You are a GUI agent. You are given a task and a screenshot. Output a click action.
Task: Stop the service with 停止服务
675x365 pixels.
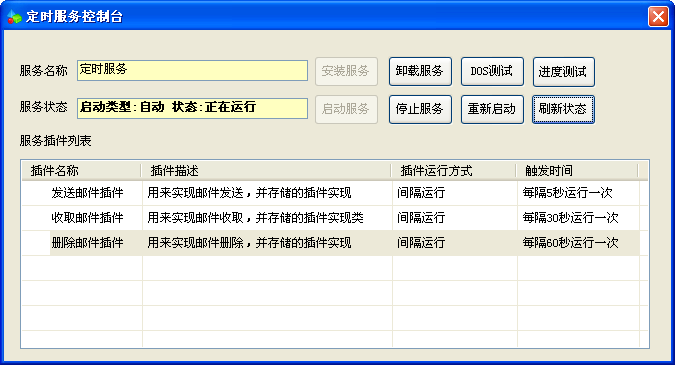420,109
